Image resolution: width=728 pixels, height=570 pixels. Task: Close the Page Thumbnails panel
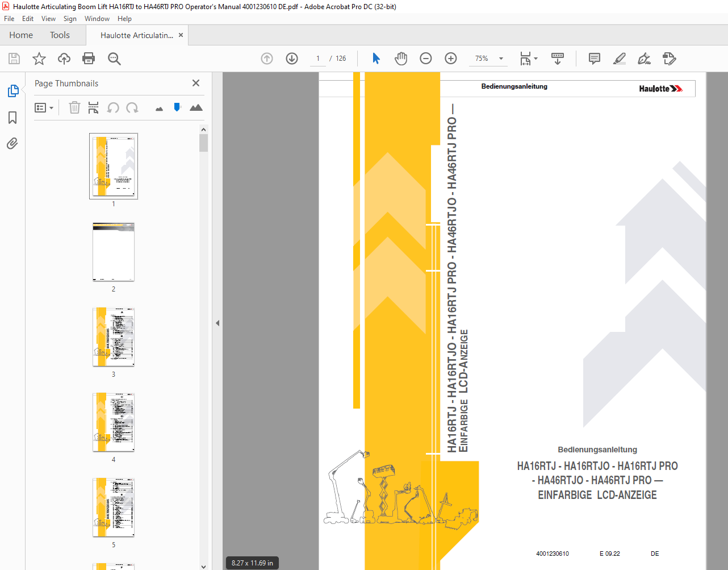[196, 83]
